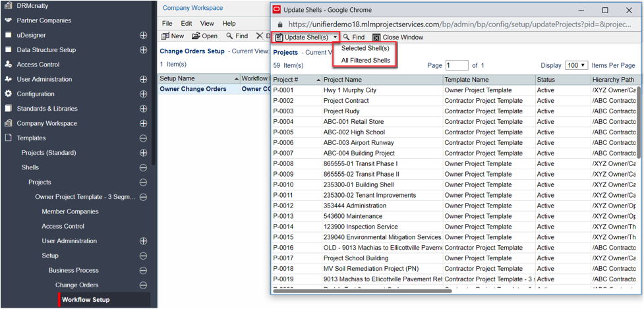Click the Close Window X-box icon
Screen dimensions: 644x309
(x=376, y=38)
